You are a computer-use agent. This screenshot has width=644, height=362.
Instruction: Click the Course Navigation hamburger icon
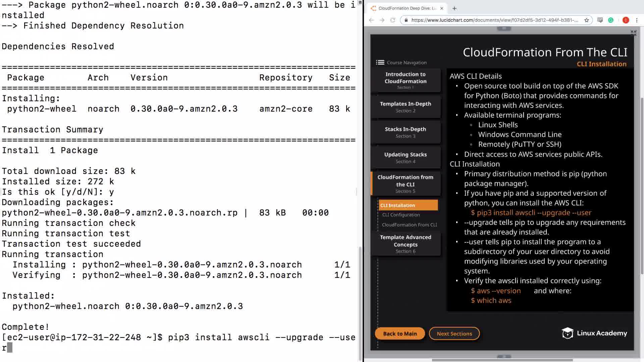[380, 62]
